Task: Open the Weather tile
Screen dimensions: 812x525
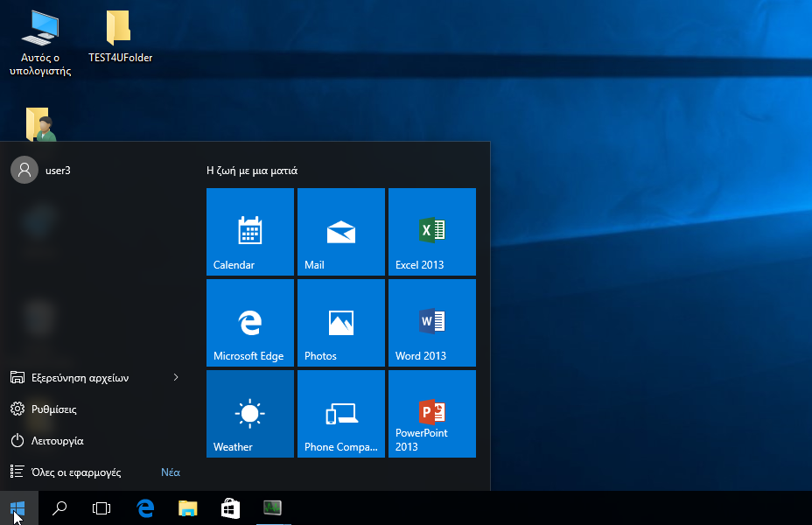Action: pyautogui.click(x=250, y=414)
